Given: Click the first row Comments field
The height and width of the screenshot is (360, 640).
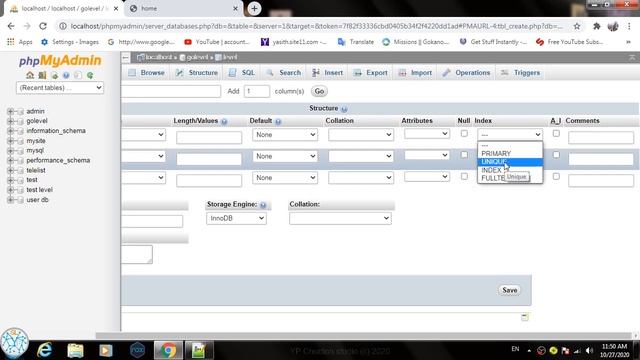Looking at the screenshot, I should [x=601, y=138].
